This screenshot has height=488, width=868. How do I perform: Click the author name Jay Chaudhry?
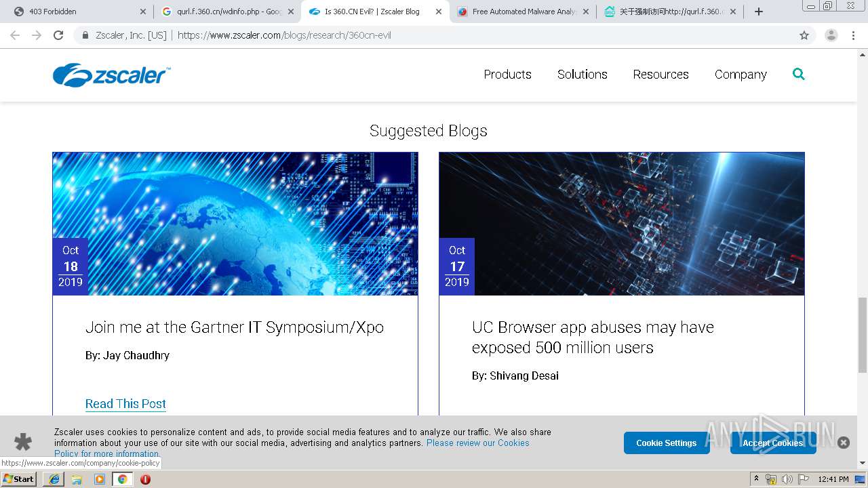(136, 355)
